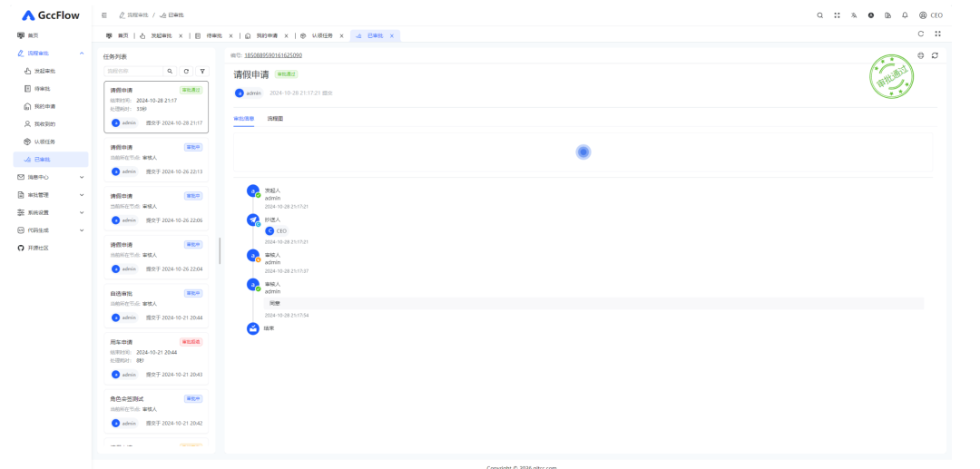980x469 pixels.
Task: Open the CEO user account menu
Action: [x=931, y=15]
